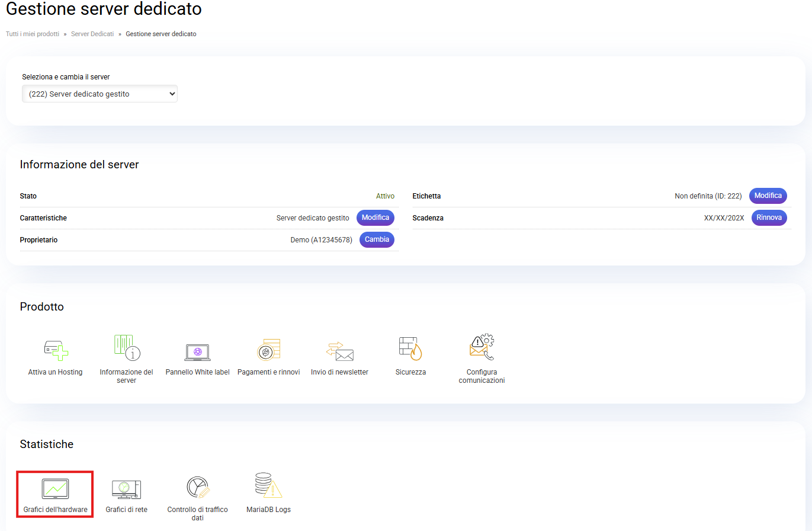Click Modifica button next to Etichetta
The height and width of the screenshot is (531, 812).
(x=768, y=196)
